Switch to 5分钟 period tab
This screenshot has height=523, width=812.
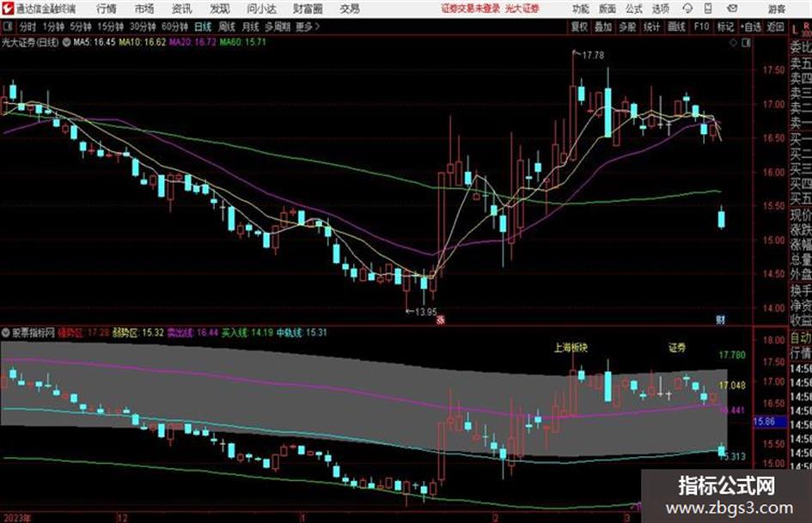pyautogui.click(x=80, y=27)
